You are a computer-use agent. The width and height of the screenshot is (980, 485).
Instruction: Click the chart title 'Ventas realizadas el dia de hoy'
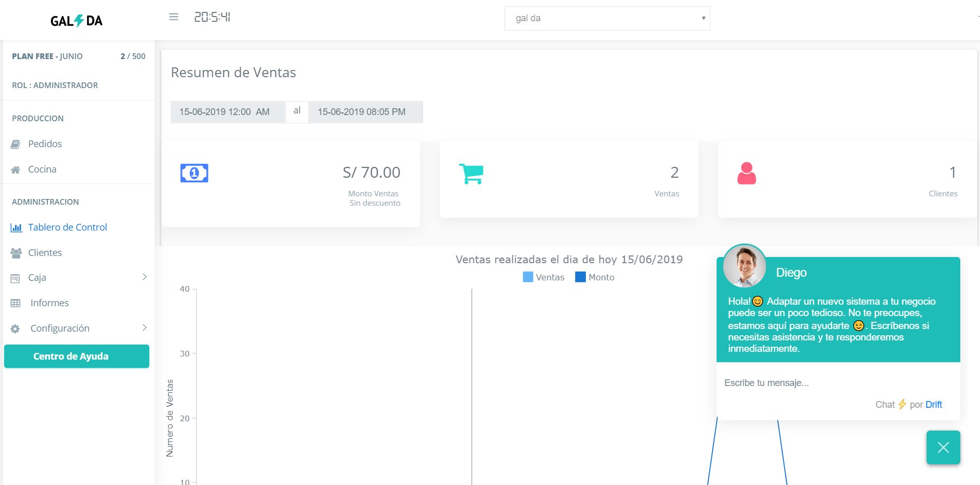click(x=569, y=260)
